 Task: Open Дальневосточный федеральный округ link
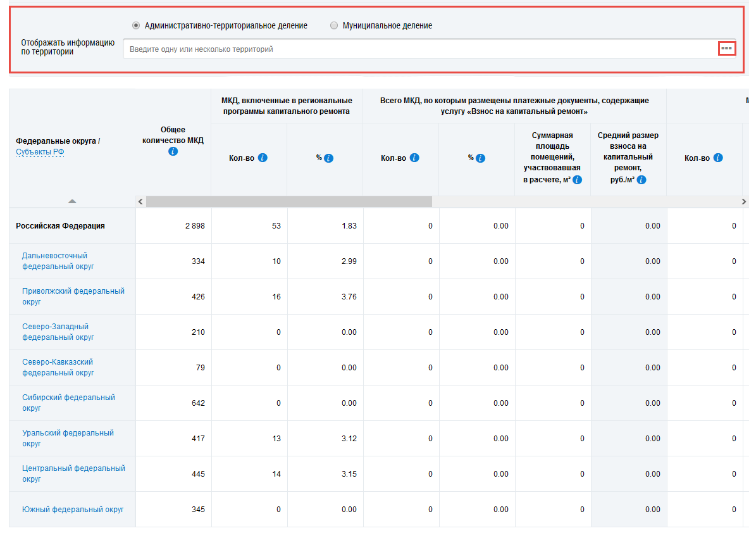[x=58, y=261]
